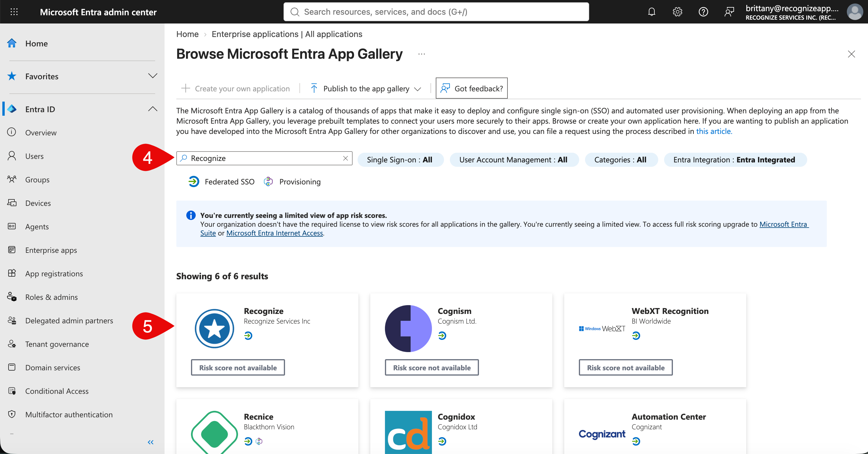Click the Home icon in sidebar
The height and width of the screenshot is (454, 868).
pos(12,43)
